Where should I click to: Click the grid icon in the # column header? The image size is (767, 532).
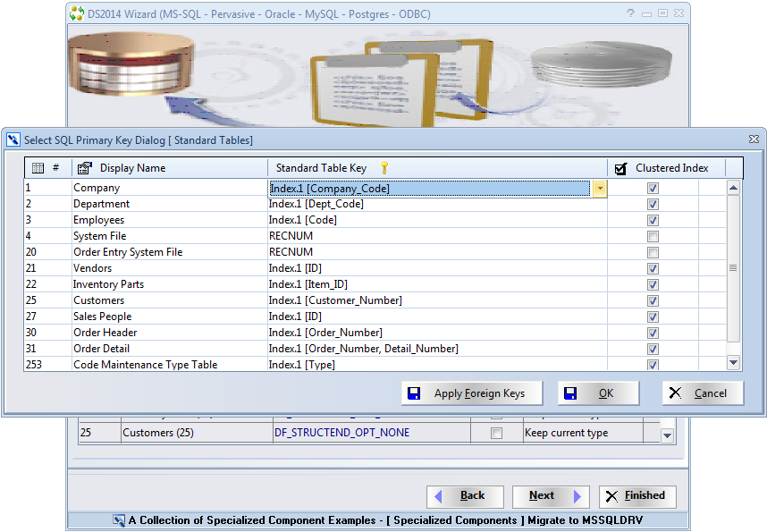38,167
